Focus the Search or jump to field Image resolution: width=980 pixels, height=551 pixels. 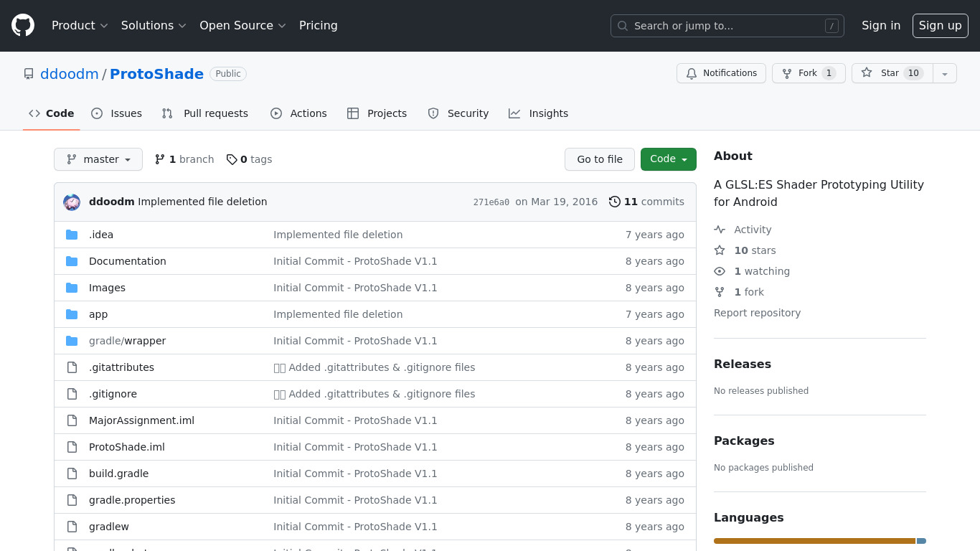click(x=727, y=26)
